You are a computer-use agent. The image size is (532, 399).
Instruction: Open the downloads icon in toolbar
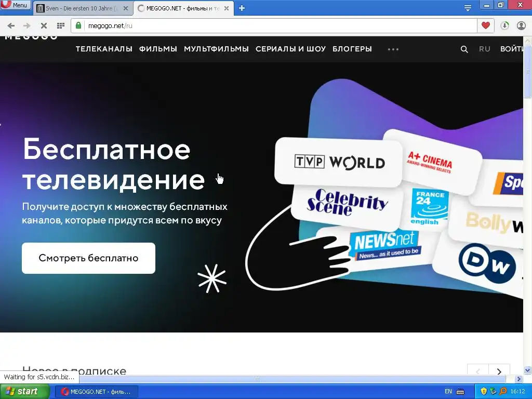click(504, 25)
